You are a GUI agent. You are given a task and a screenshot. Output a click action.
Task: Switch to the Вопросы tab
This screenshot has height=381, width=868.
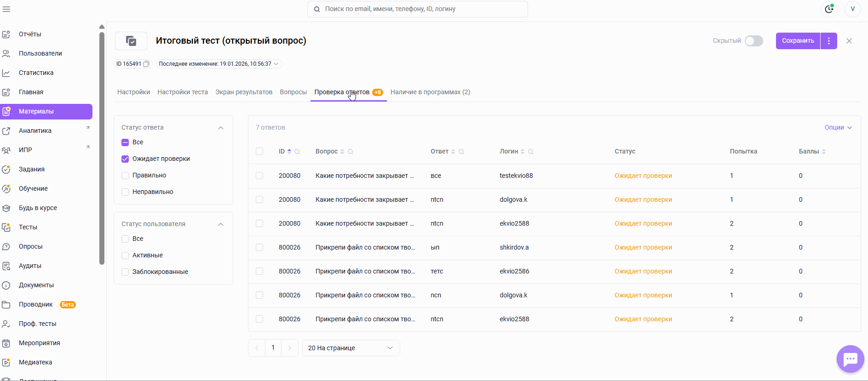tap(293, 92)
